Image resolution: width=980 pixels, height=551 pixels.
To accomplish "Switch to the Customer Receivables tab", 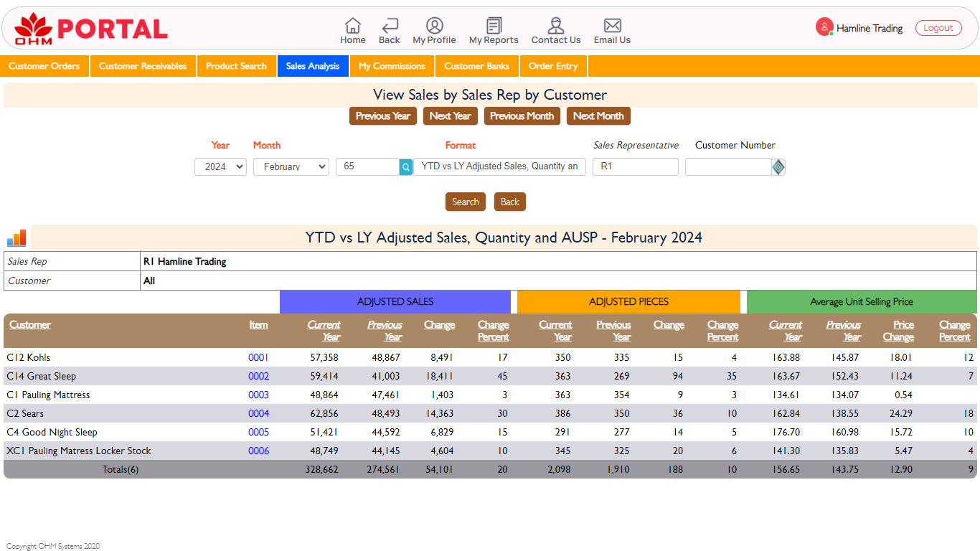I will pyautogui.click(x=143, y=66).
